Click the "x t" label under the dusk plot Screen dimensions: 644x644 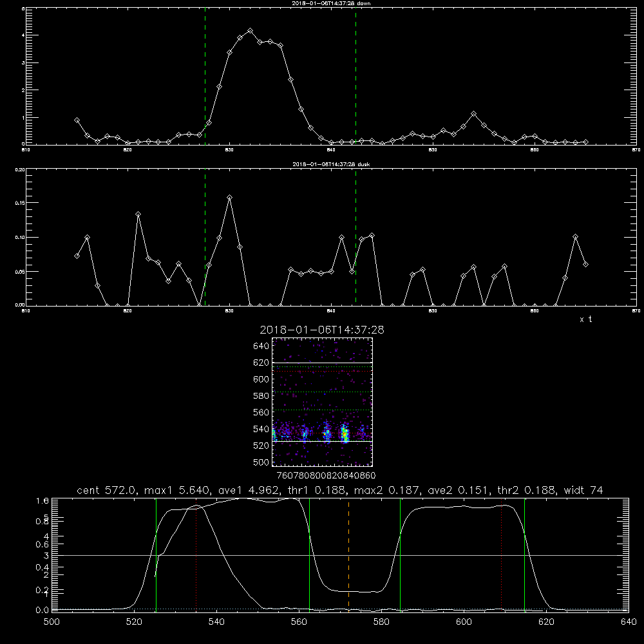pos(585,319)
